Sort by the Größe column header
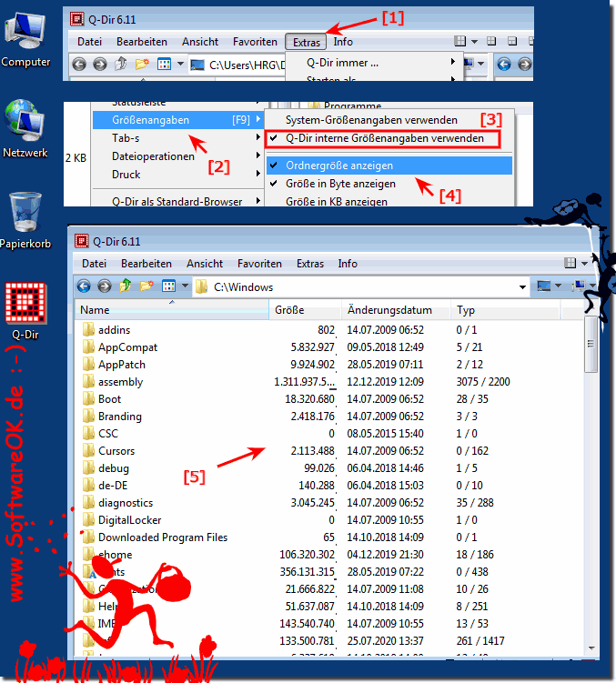Screen dimensions: 616x683 305,310
